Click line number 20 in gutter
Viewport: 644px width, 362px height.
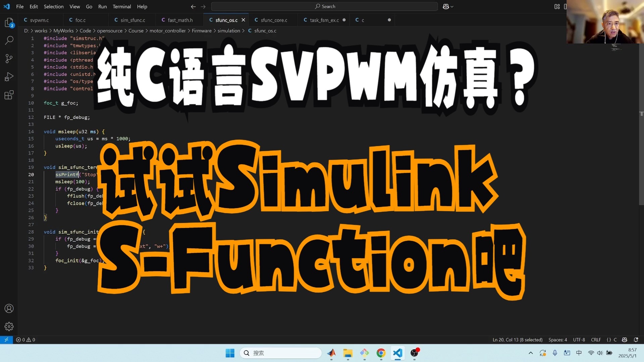coord(31,175)
